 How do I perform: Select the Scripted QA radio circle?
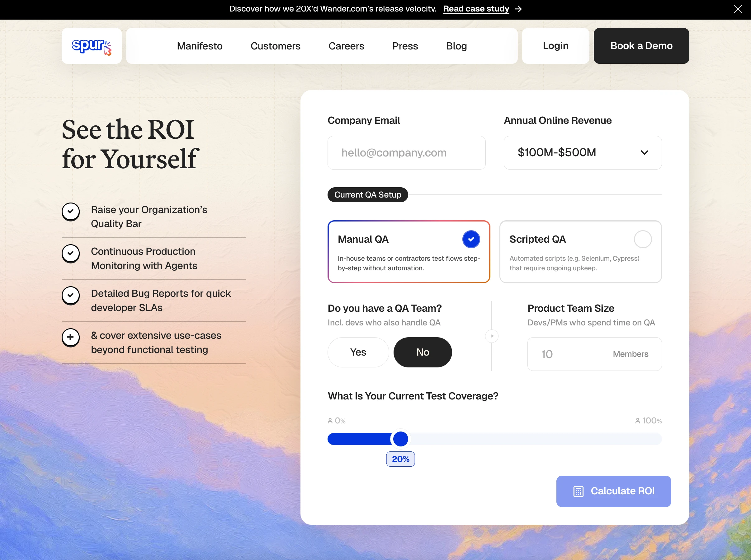click(x=642, y=239)
